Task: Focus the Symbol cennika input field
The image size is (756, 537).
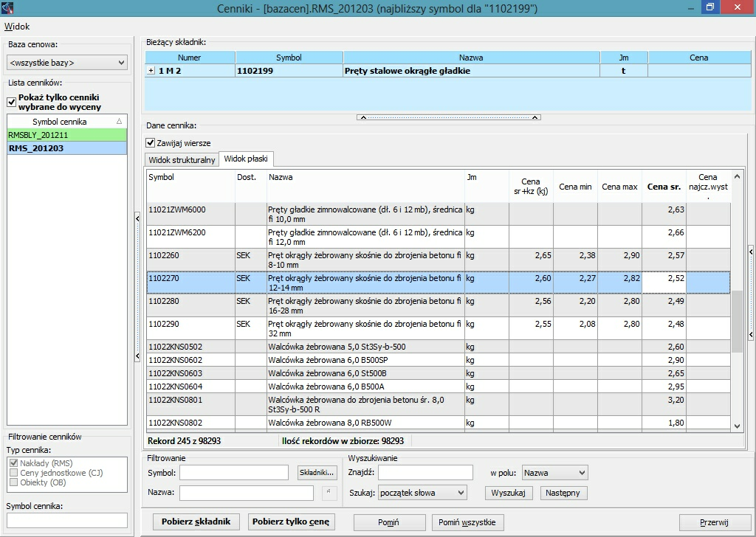Action: pos(67,520)
